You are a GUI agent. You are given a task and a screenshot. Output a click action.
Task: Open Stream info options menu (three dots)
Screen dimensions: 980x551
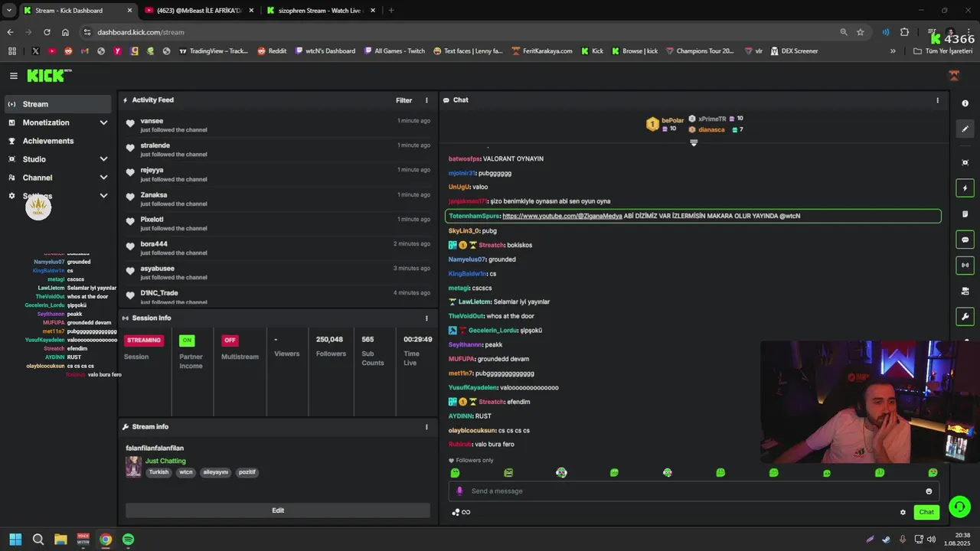tap(427, 427)
